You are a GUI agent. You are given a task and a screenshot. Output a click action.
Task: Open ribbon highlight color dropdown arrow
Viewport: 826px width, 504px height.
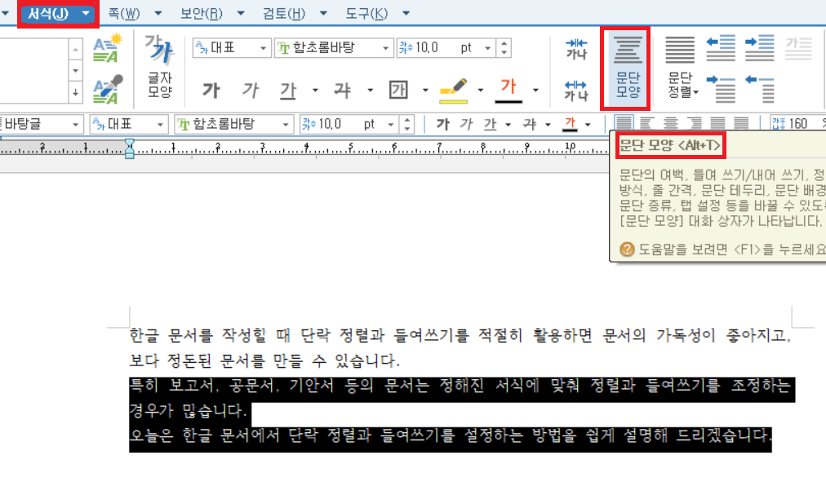(481, 91)
